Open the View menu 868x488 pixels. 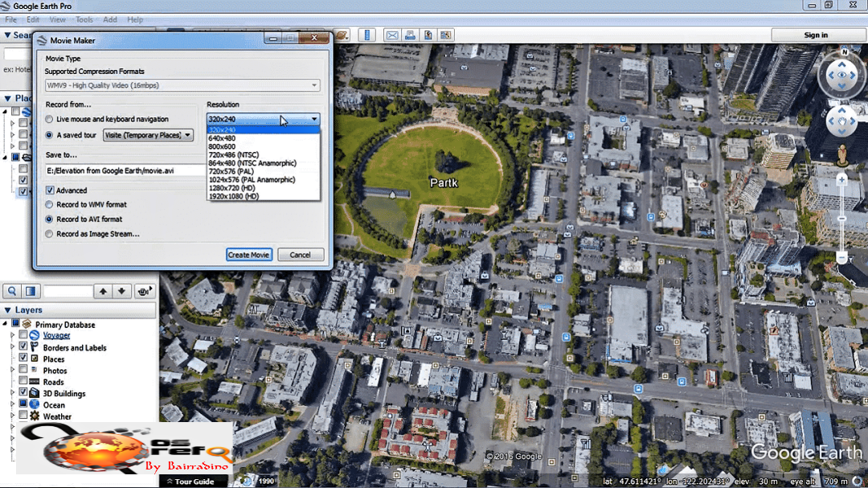point(58,19)
